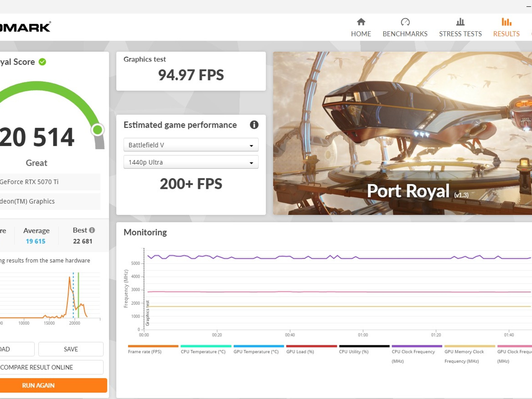The image size is (532, 399).
Task: Click the SAVE button
Action: pos(71,349)
